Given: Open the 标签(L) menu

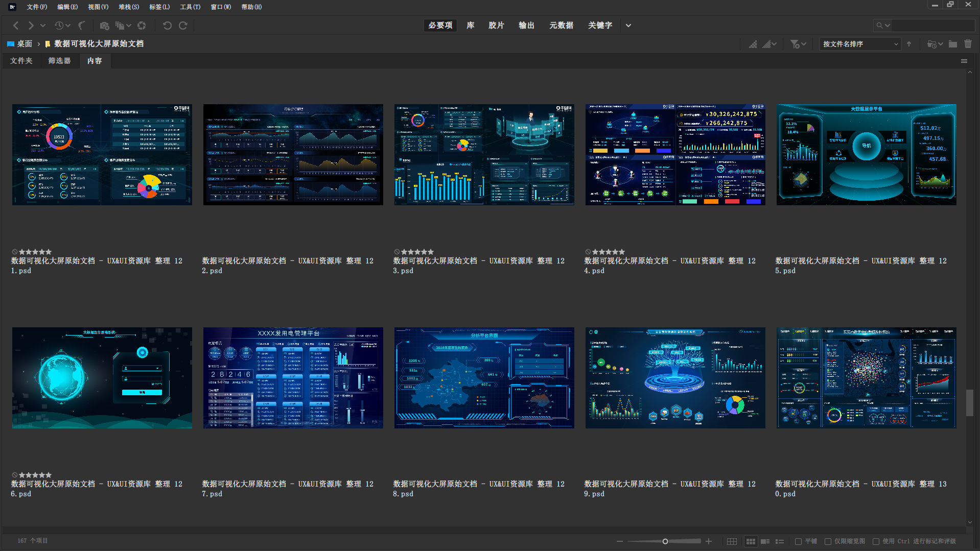Looking at the screenshot, I should [x=159, y=7].
